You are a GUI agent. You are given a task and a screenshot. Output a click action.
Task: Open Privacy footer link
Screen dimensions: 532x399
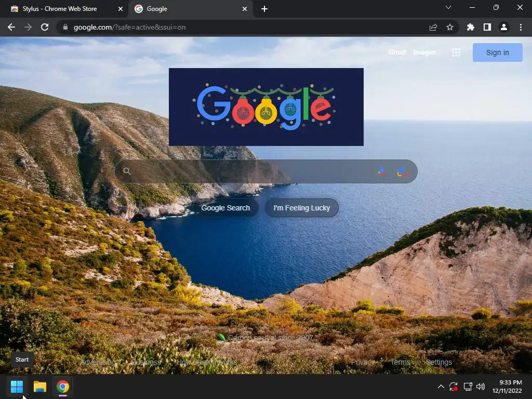[x=362, y=362]
